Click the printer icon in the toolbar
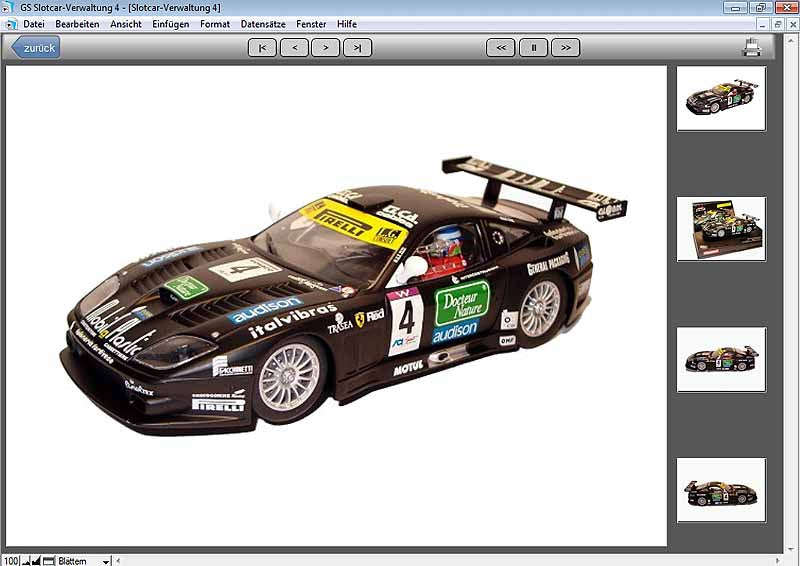 [752, 47]
